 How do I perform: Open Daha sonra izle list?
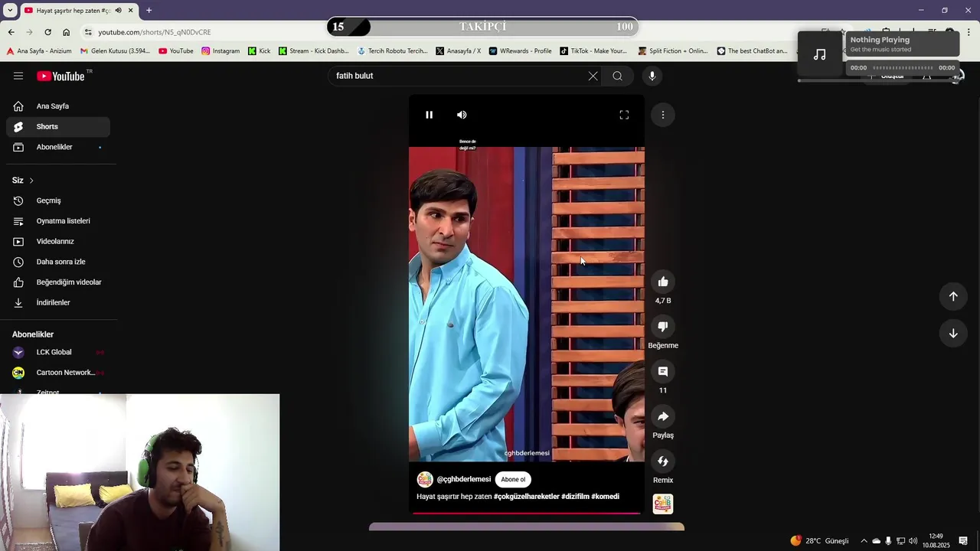click(58, 262)
